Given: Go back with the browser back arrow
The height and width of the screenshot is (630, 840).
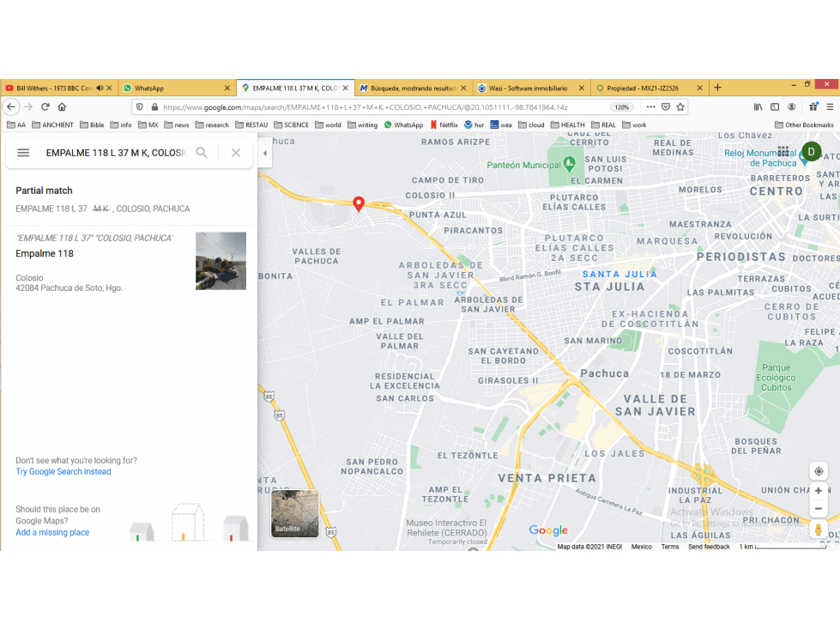Looking at the screenshot, I should click(x=11, y=106).
